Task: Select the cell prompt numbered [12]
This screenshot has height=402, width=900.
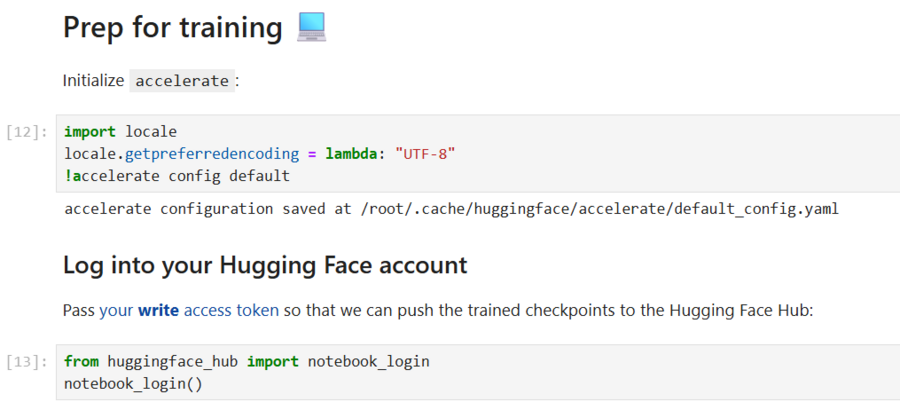Action: pos(27,133)
